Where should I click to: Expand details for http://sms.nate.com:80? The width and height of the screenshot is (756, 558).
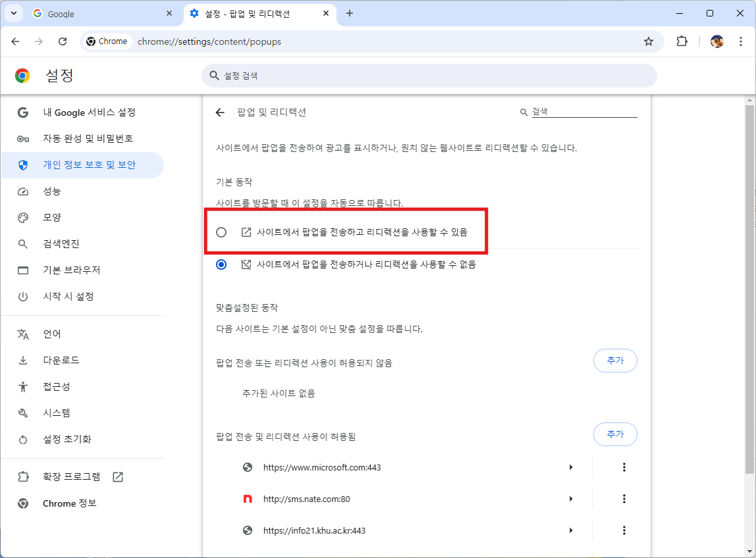coord(571,499)
